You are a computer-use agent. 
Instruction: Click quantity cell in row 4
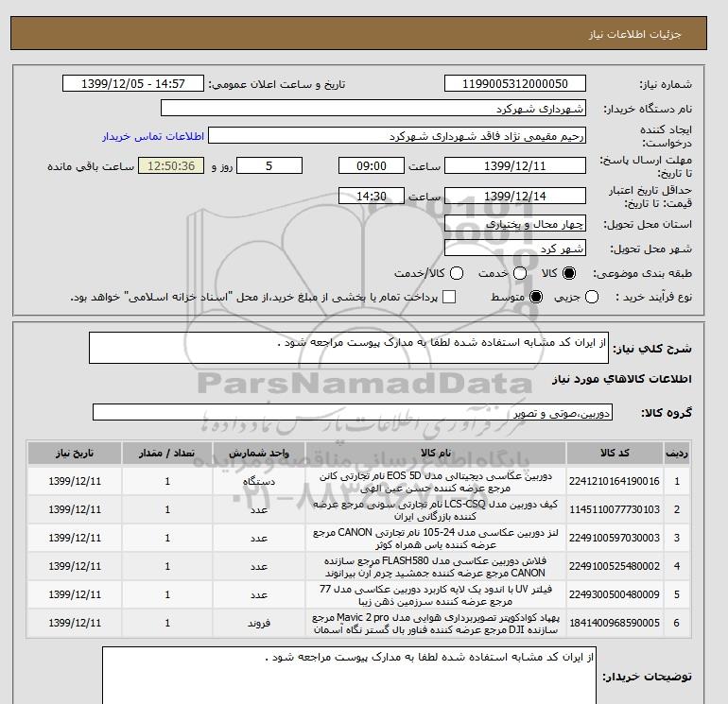click(x=167, y=567)
